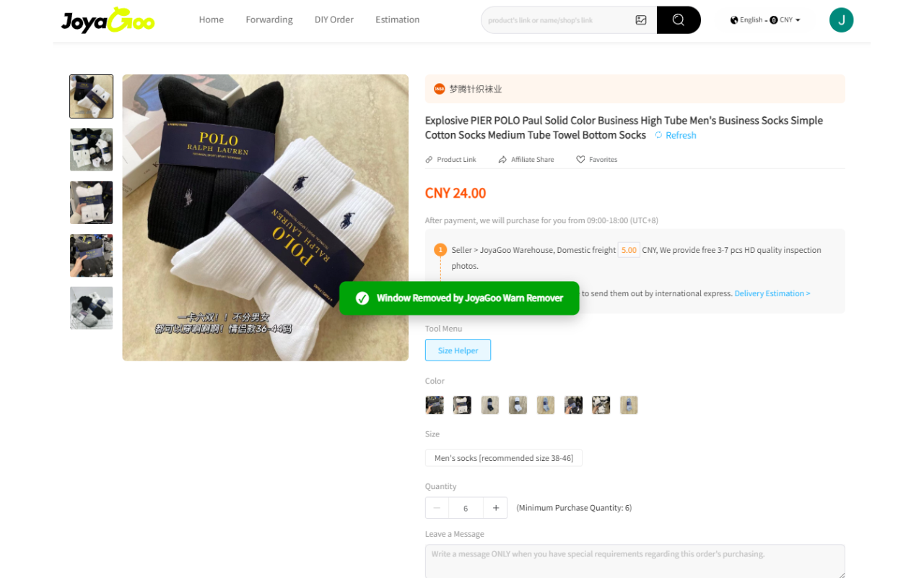Open the Size Helper tool
Viewport: 924px width, 578px height.
(x=458, y=350)
